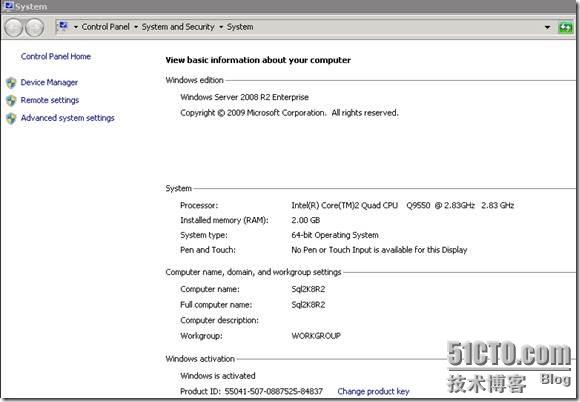The width and height of the screenshot is (580, 402).
Task: Click the Full computer name value Sql2K8R2
Action: coord(308,305)
